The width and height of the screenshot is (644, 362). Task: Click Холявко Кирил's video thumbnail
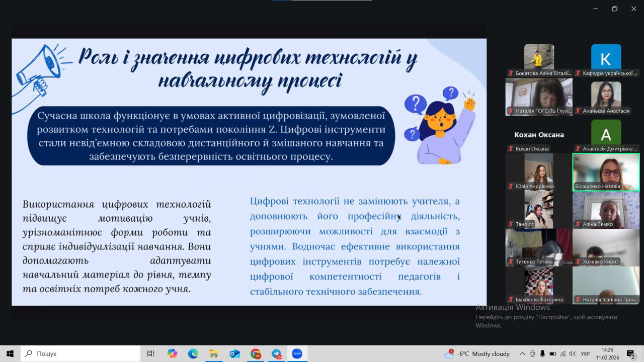(x=606, y=247)
